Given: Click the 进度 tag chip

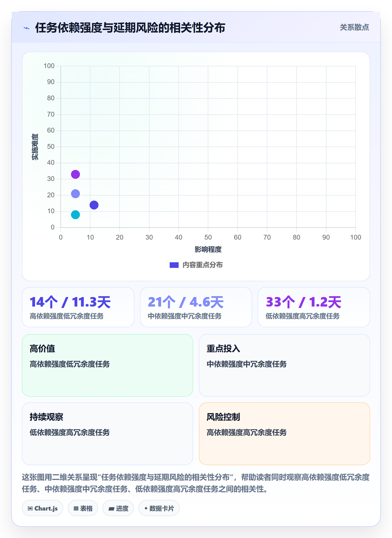Looking at the screenshot, I should click(118, 508).
